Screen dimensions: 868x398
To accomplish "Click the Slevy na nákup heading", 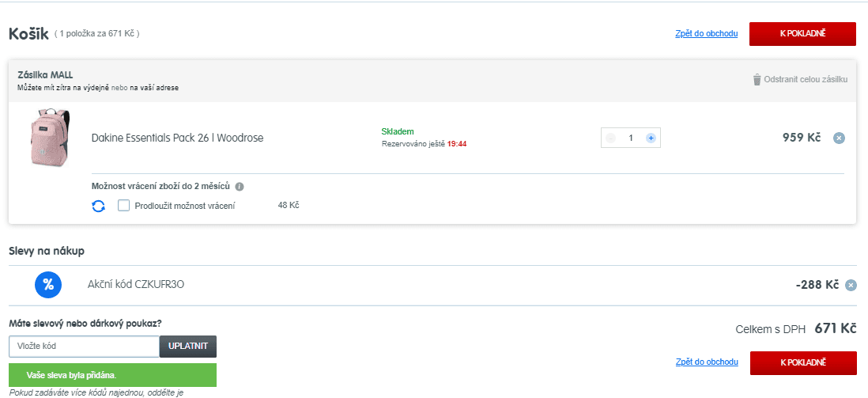I will 47,251.
